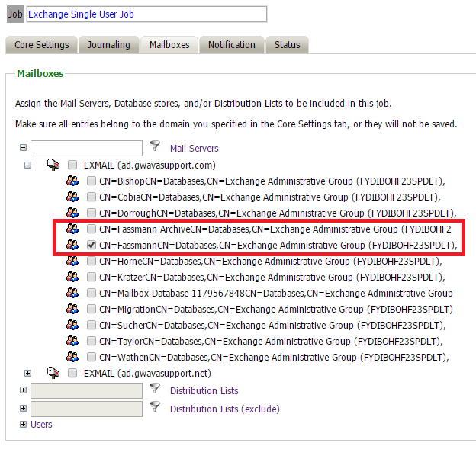Check the CN=Migration database checkbox

tap(92, 309)
